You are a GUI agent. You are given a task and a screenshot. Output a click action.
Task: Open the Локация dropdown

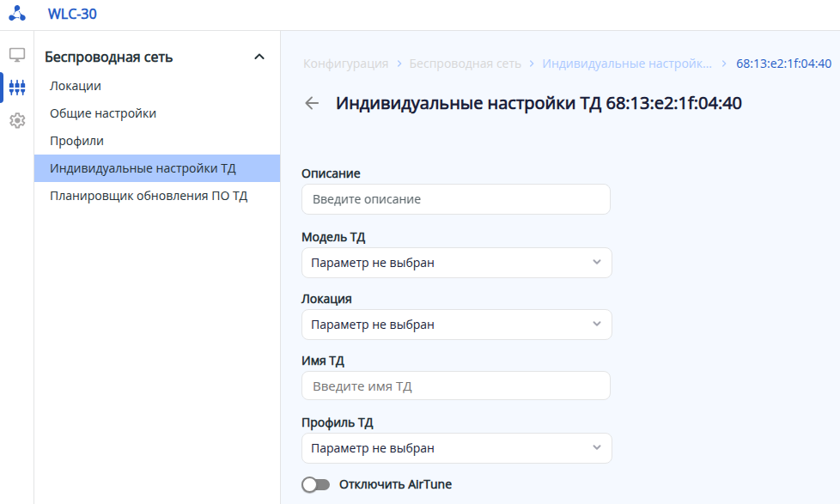(456, 325)
